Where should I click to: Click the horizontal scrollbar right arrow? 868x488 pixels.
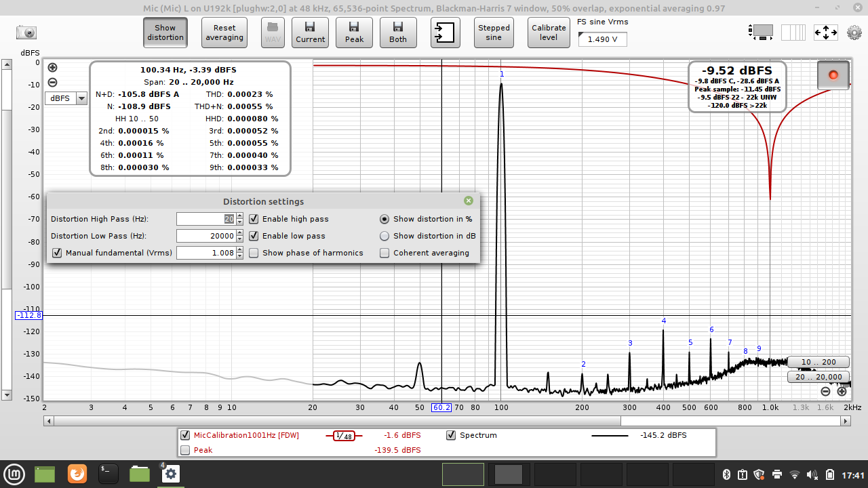tap(846, 421)
